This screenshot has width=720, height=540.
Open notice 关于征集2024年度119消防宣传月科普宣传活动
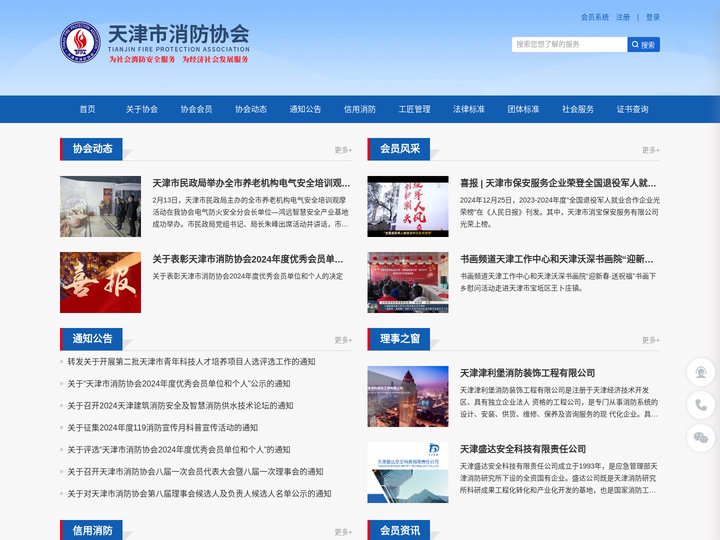(x=163, y=428)
